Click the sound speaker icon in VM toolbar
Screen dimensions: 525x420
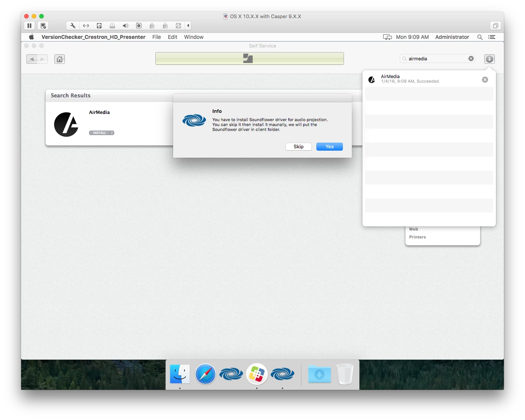click(126, 26)
